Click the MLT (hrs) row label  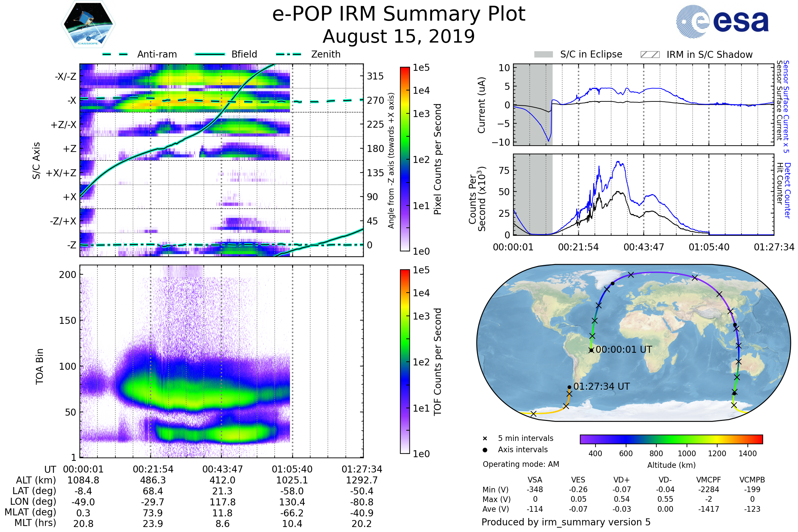coord(35,523)
